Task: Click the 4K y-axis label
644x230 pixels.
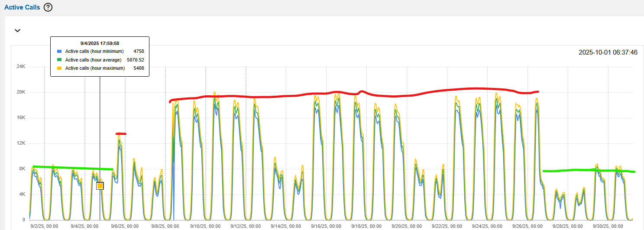Action: point(23,195)
